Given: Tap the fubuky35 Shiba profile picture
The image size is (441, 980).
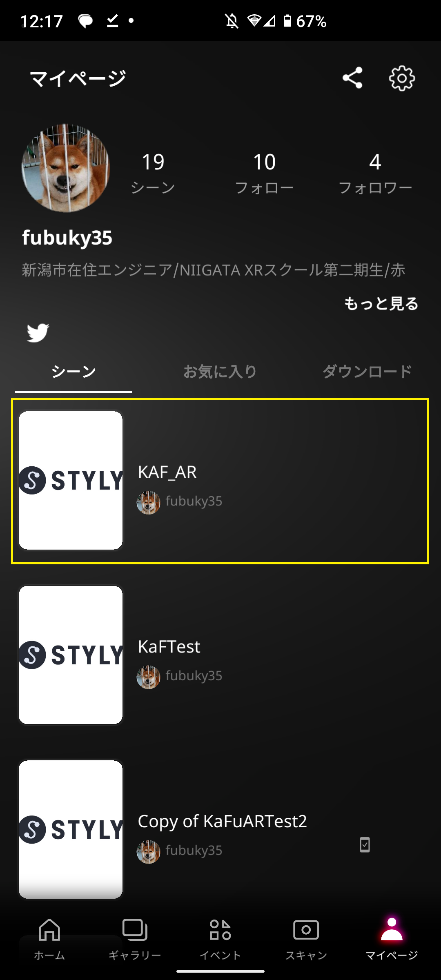Looking at the screenshot, I should pyautogui.click(x=66, y=168).
